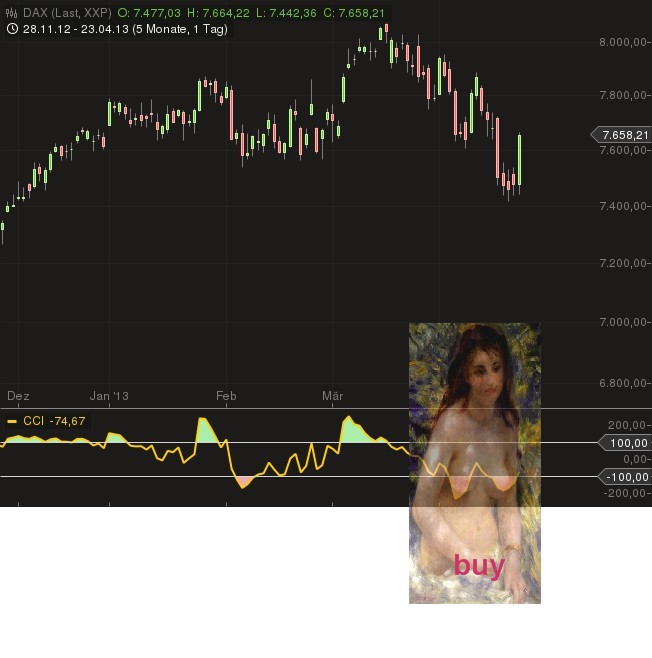Click the CCI -74,67 indicator label

click(54, 421)
